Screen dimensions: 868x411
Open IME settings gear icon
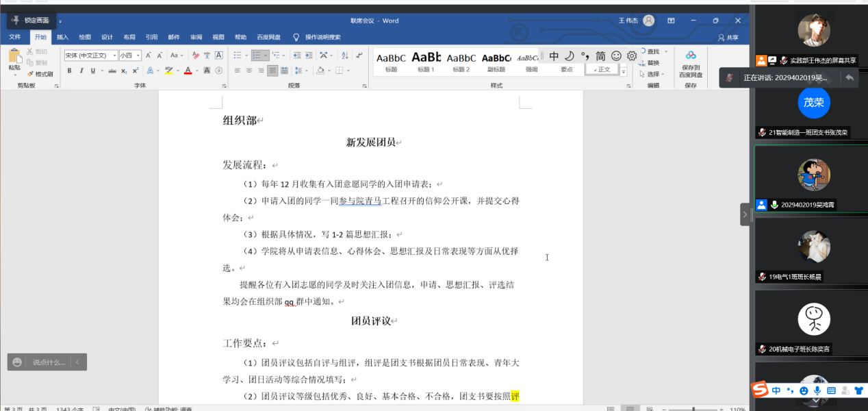pos(631,56)
